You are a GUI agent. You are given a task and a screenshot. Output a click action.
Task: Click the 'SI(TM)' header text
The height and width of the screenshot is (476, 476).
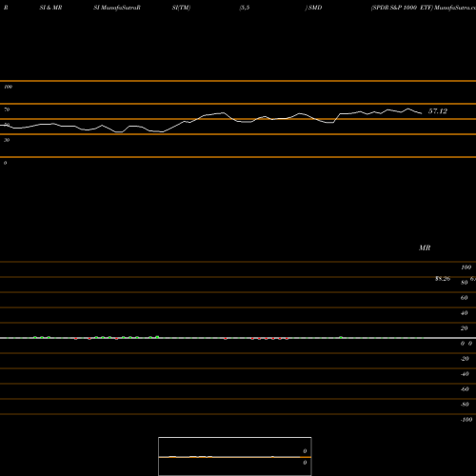coord(181,8)
